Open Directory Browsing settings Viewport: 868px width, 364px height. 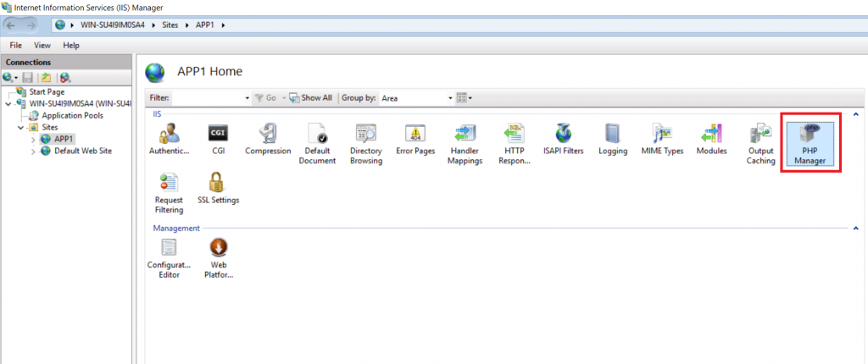pos(366,145)
